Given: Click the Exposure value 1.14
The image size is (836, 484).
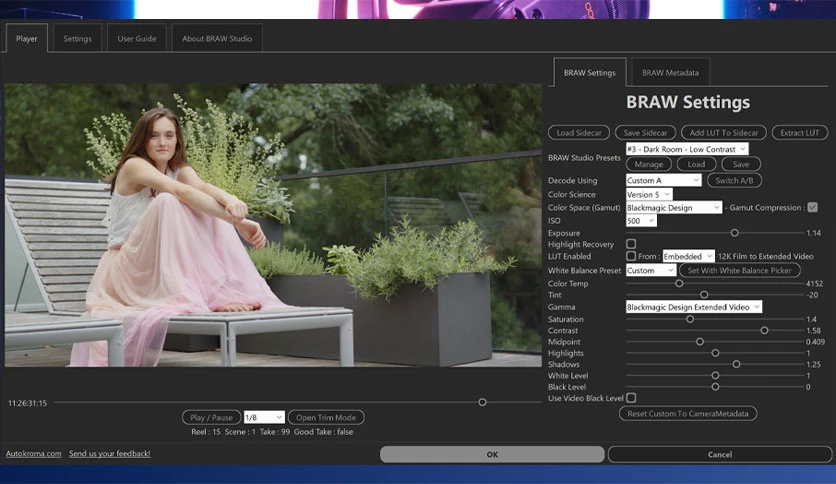Looking at the screenshot, I should point(814,233).
